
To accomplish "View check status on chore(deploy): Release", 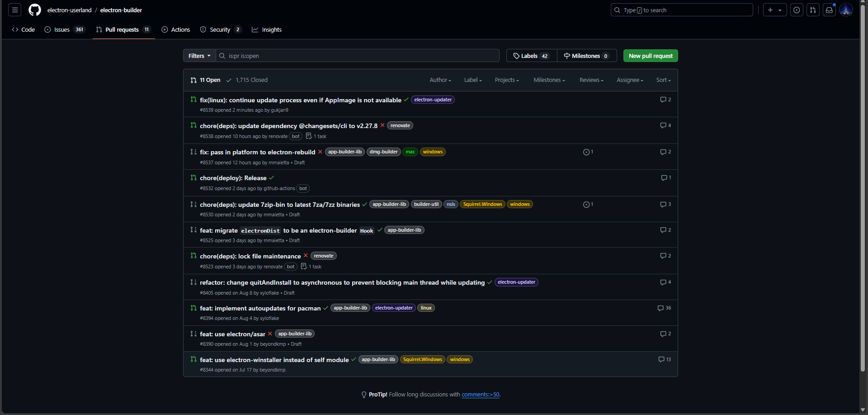I will click(x=271, y=178).
